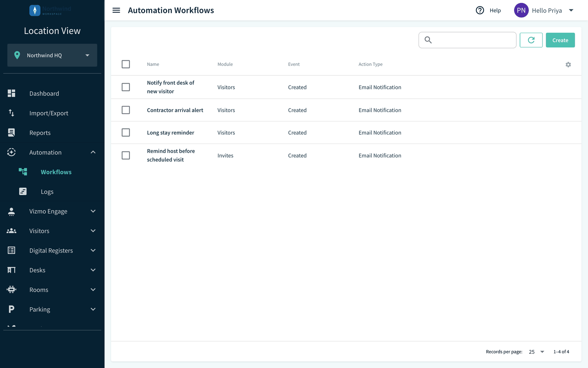Select Long stay reminder checkbox
The width and height of the screenshot is (588, 368).
pyautogui.click(x=126, y=132)
